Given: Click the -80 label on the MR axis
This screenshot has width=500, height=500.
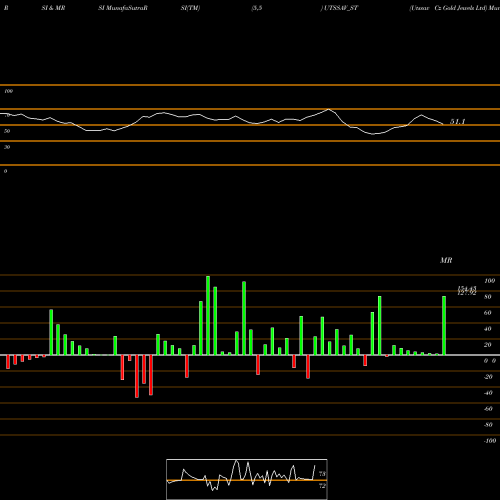Looking at the screenshot, I should (488, 425).
